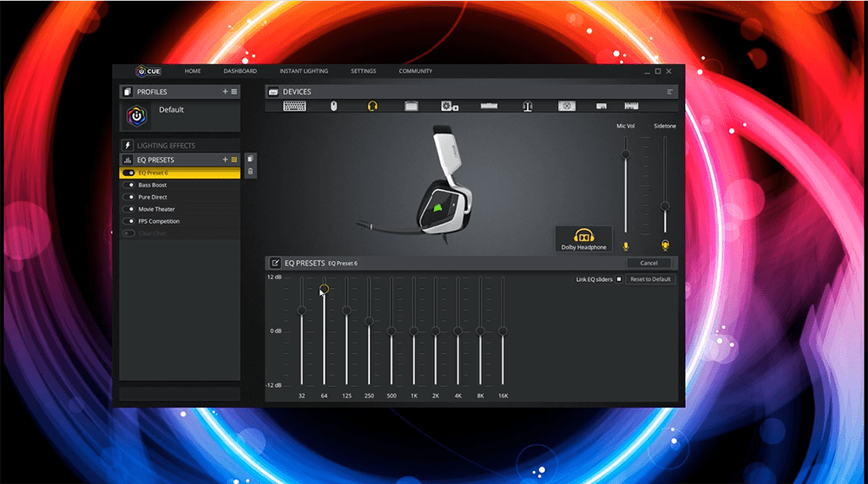Select the Pure Direct preset name
This screenshot has height=484, width=868.
(153, 197)
